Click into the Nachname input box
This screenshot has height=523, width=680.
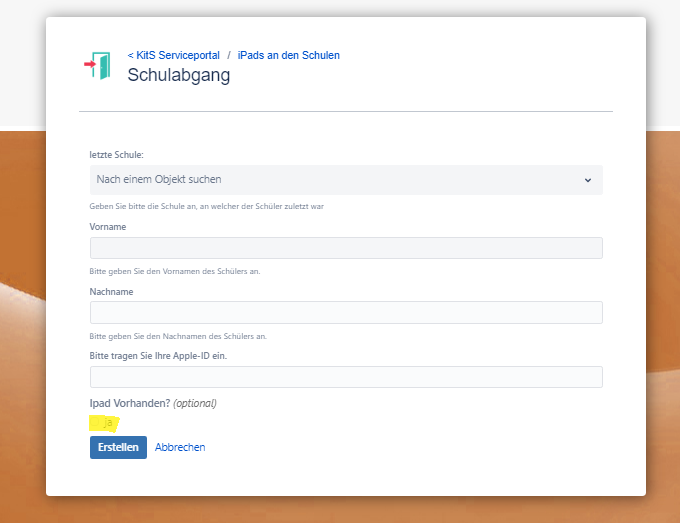[346, 312]
